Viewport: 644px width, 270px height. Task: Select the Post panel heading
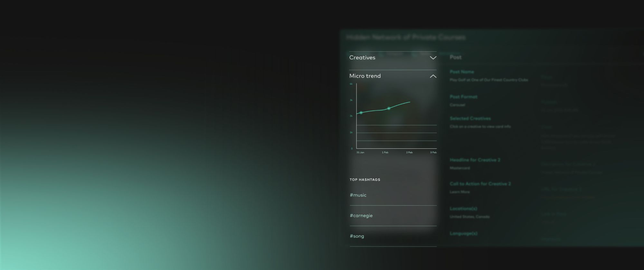pyautogui.click(x=456, y=57)
